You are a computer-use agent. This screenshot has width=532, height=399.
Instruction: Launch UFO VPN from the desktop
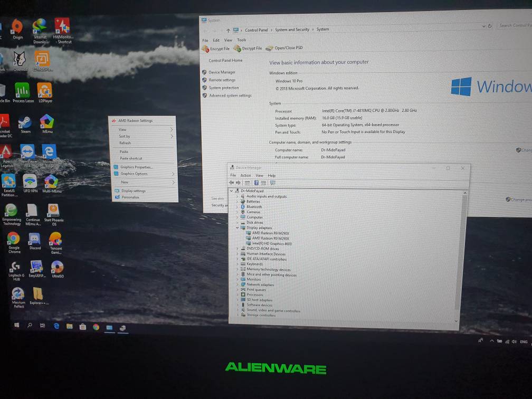(30, 184)
